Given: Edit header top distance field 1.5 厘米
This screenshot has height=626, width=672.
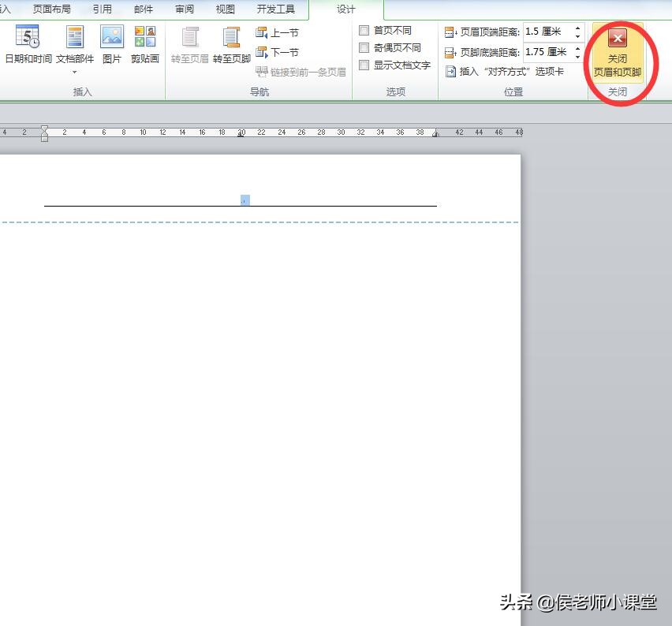Looking at the screenshot, I should pos(547,32).
